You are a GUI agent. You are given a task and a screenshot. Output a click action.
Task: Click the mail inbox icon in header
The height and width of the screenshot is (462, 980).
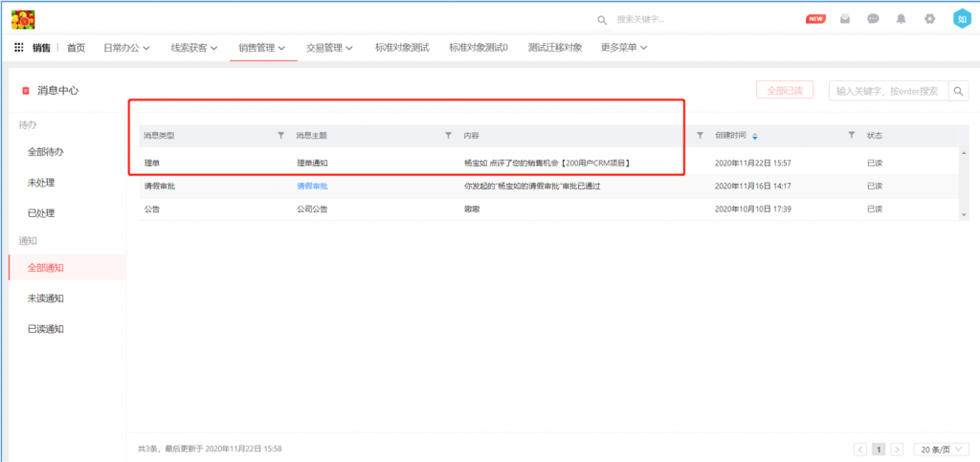845,19
